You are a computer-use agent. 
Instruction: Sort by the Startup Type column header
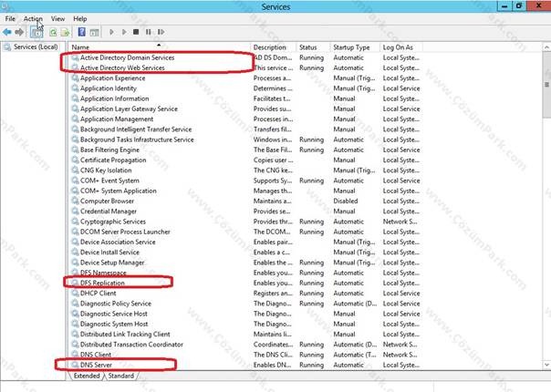pyautogui.click(x=355, y=47)
